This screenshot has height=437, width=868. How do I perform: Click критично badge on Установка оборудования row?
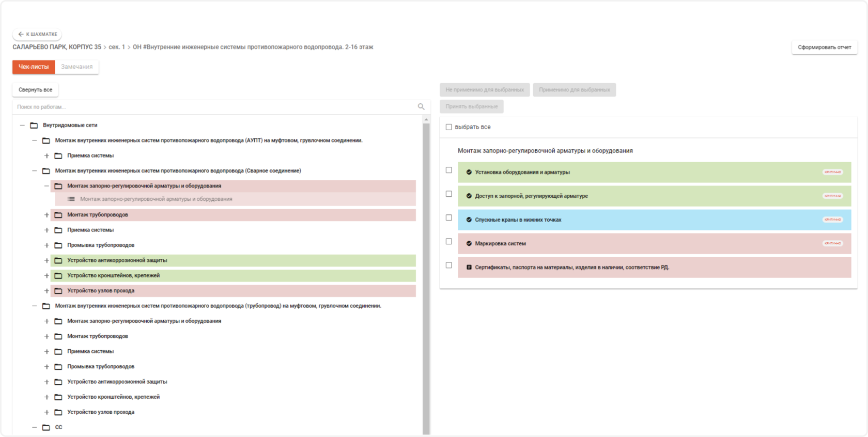click(832, 172)
